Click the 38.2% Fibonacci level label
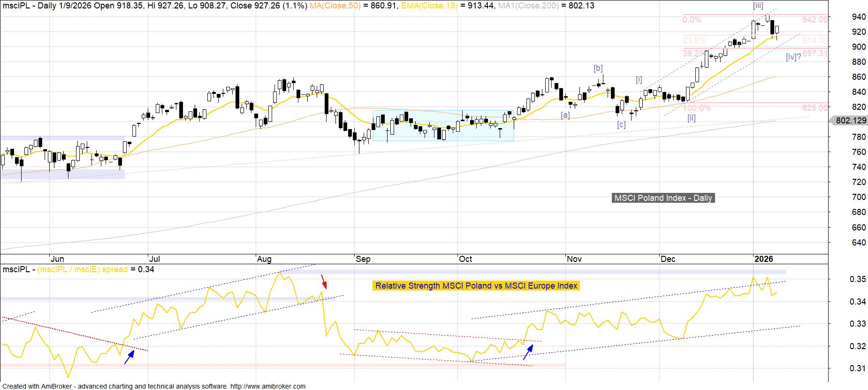This screenshot has height=390, width=868. tap(693, 54)
